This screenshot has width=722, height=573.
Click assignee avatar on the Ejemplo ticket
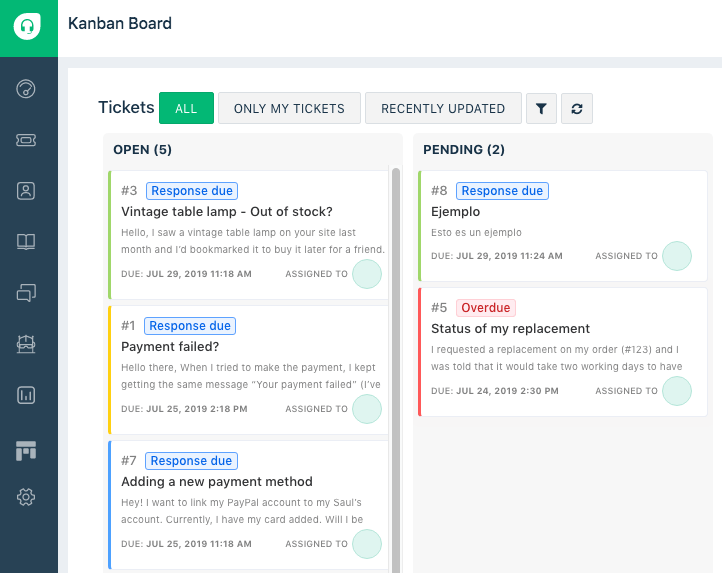coord(677,256)
